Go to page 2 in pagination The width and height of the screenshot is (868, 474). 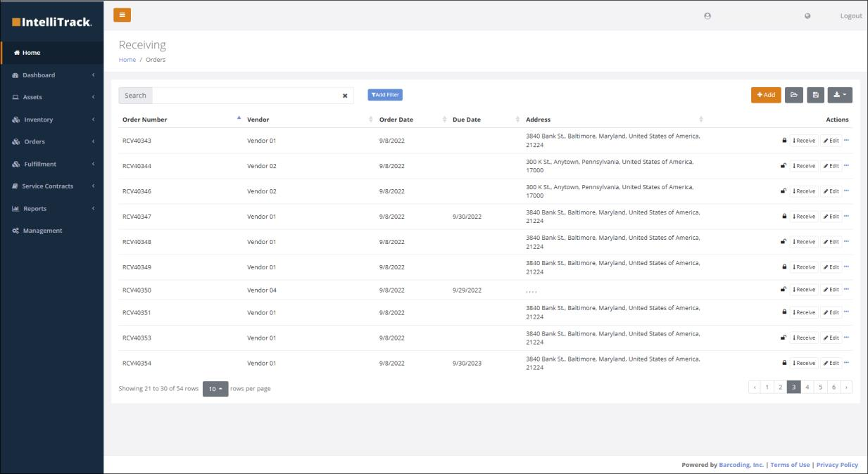click(780, 387)
